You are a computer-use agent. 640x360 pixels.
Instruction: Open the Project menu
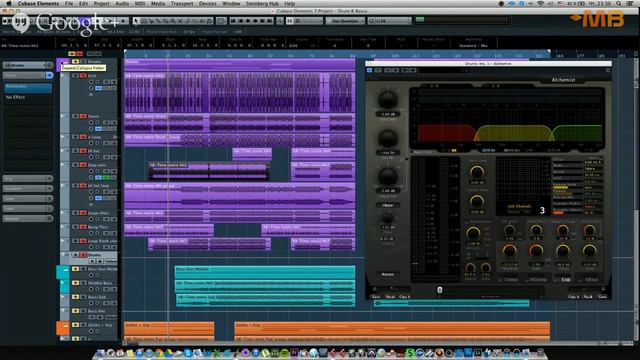(x=101, y=3)
